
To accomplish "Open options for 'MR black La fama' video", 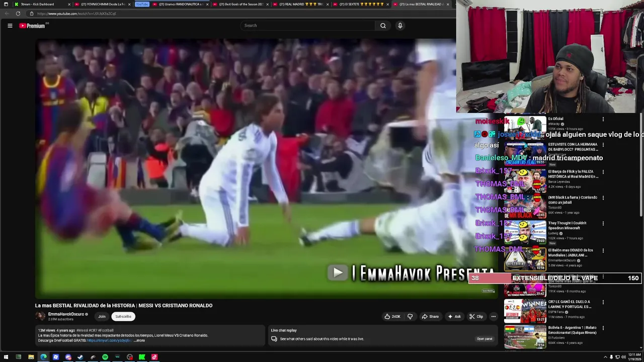I will [x=603, y=198].
